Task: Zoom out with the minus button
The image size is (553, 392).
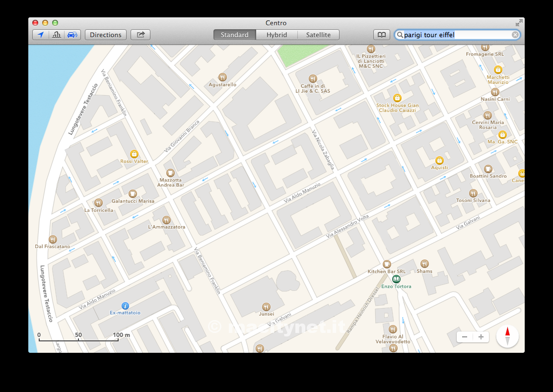Action: point(465,337)
